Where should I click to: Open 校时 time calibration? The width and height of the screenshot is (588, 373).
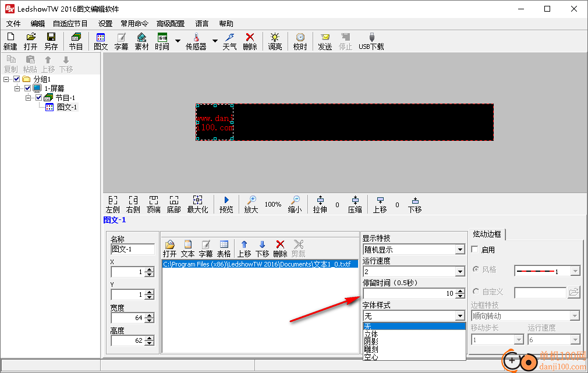[300, 41]
